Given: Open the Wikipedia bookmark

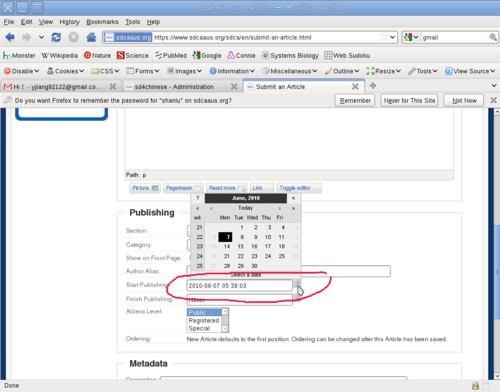Looking at the screenshot, I should [x=59, y=55].
